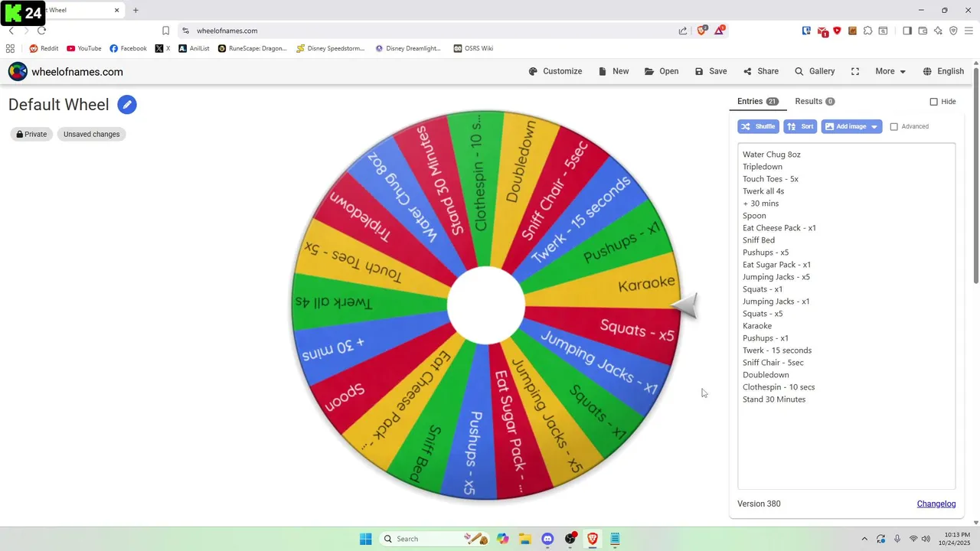The image size is (980, 551).
Task: Click 'Stand 30 Minutes' in entries list
Action: point(774,399)
